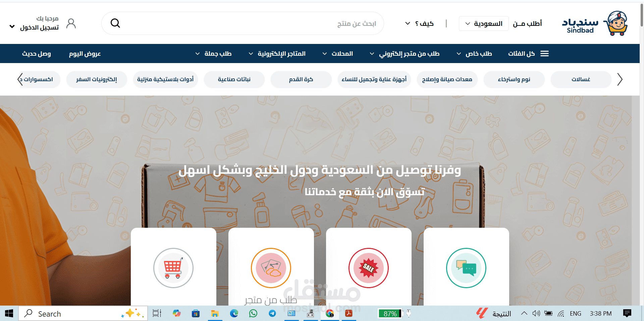Click the order from store circle icon

(x=271, y=268)
